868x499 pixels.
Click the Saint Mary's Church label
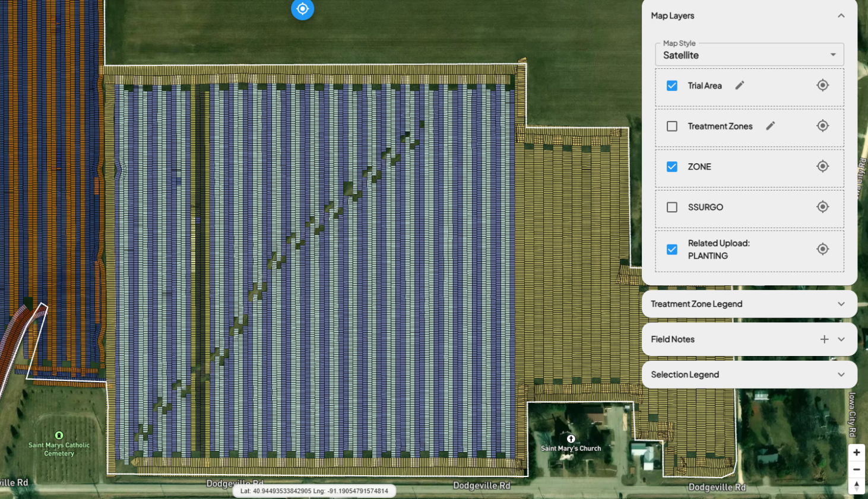click(x=571, y=449)
